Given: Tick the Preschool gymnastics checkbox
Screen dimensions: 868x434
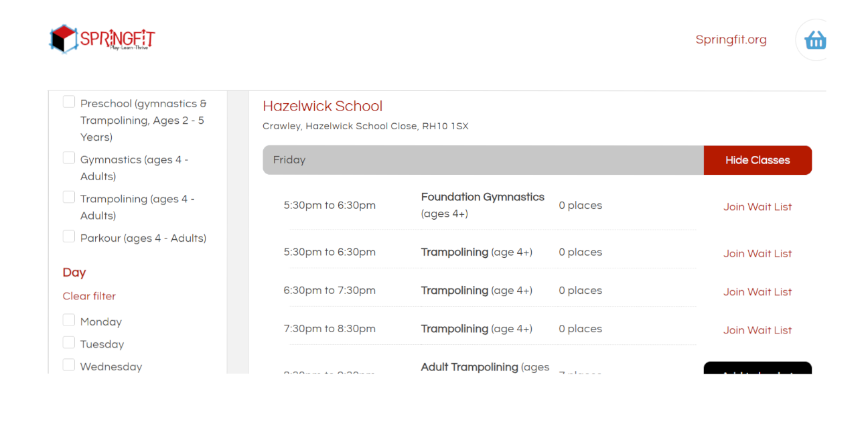Looking at the screenshot, I should click(x=69, y=102).
